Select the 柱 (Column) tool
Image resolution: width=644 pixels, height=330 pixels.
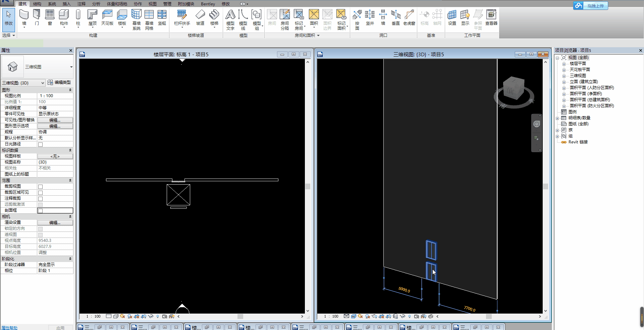coord(78,18)
